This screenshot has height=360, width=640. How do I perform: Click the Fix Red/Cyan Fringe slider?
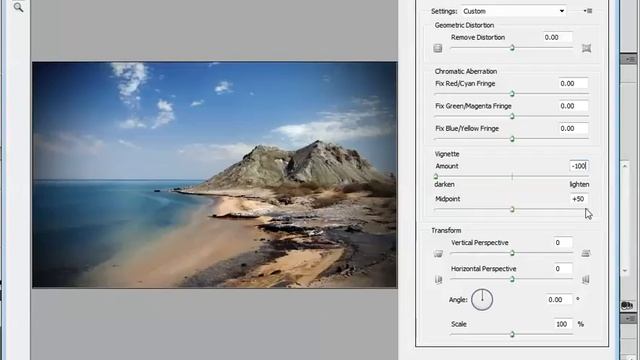(x=512, y=94)
